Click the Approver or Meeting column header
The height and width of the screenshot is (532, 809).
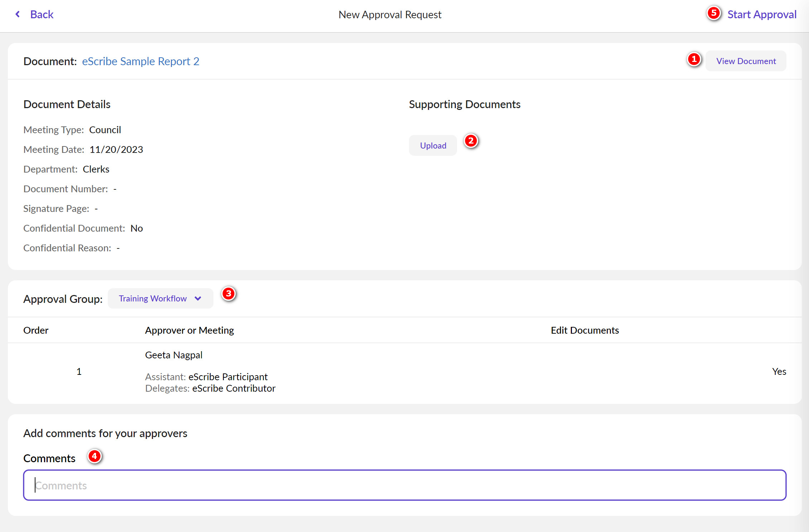tap(189, 330)
